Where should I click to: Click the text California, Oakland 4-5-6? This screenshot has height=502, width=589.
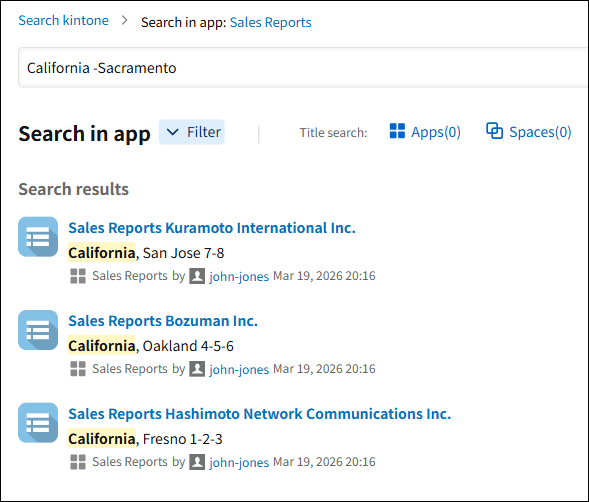(151, 346)
